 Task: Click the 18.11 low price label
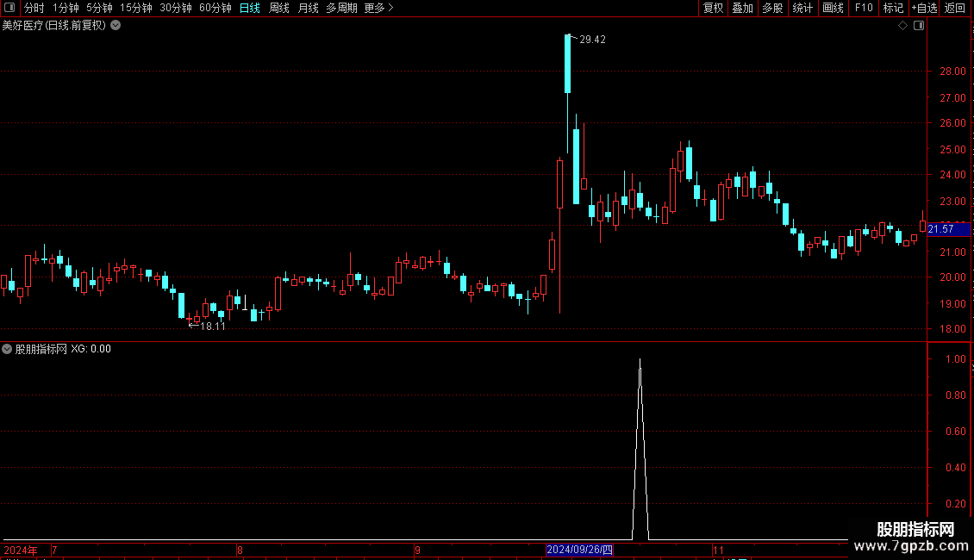(212, 327)
